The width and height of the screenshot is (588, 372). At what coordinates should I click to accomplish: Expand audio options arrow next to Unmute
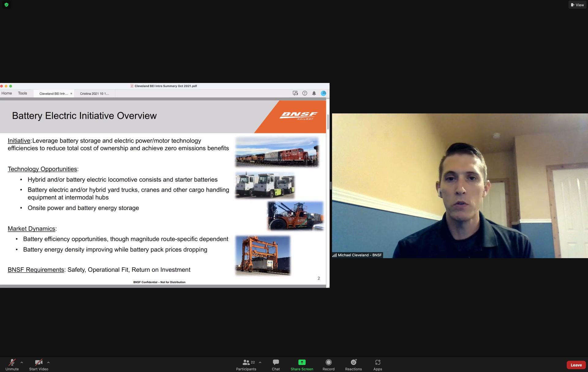(x=22, y=363)
